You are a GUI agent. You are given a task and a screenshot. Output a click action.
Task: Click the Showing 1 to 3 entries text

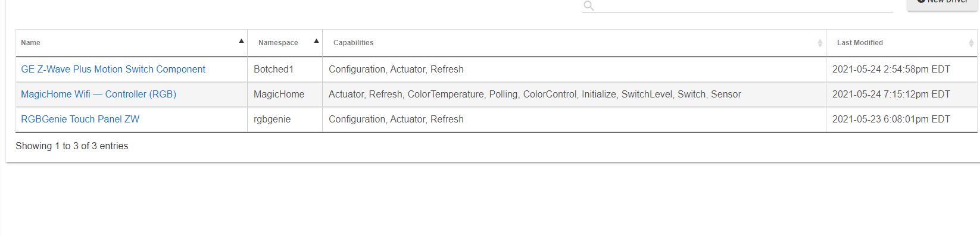[71, 146]
